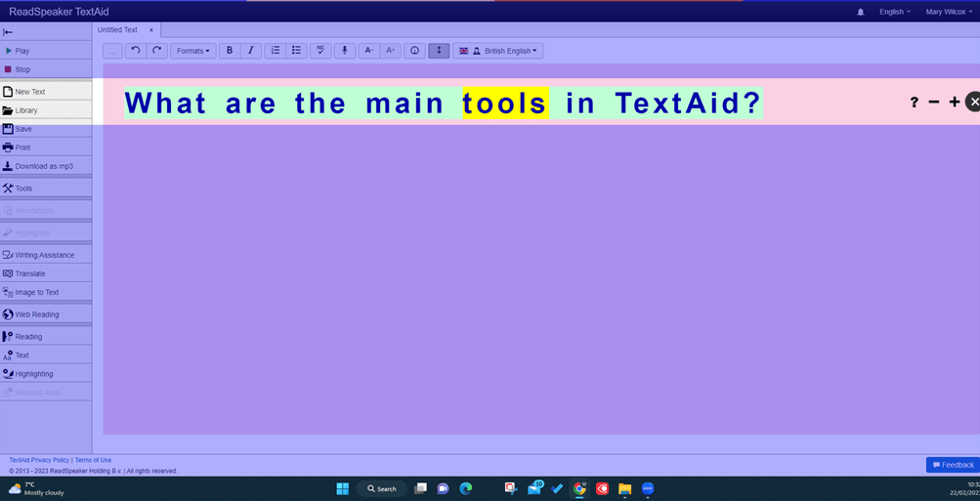The image size is (980, 501).
Task: Toggle the vertical arrows toolbar button
Action: click(x=439, y=51)
